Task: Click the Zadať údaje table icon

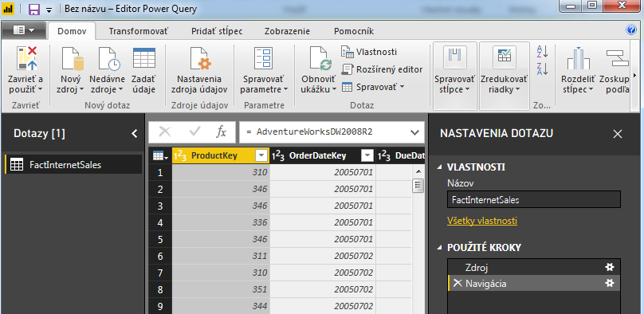Action: point(144,58)
